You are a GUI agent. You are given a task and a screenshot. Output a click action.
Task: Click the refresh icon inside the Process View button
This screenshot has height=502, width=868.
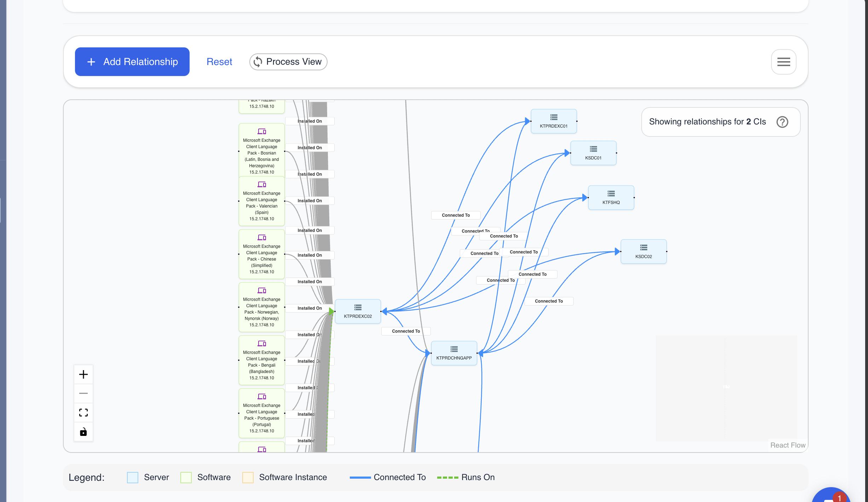pos(258,62)
